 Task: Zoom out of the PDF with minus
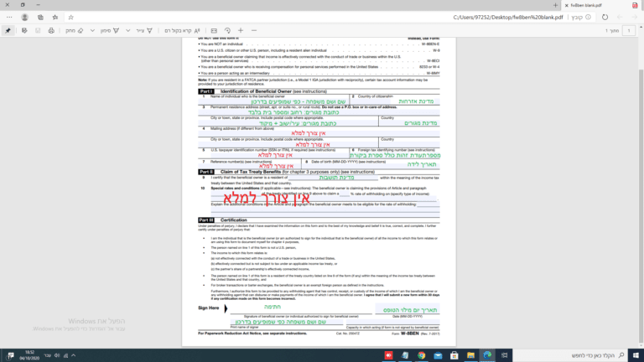(x=254, y=31)
